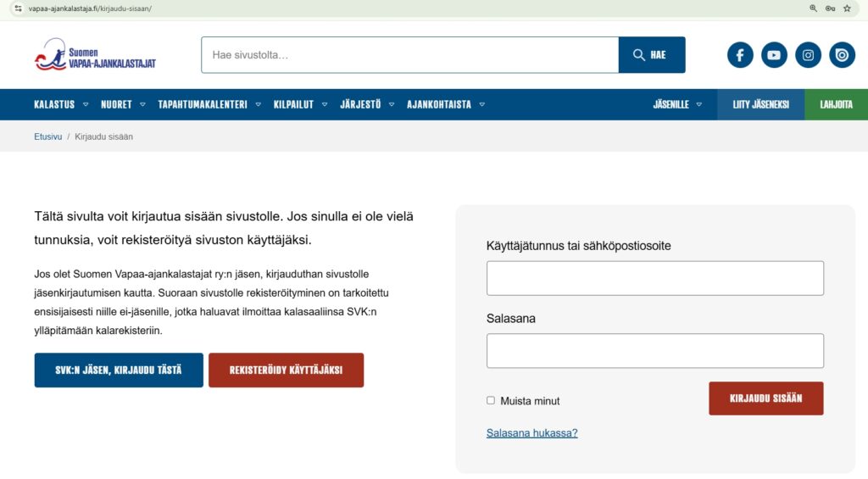Expand the Järjestö menu arrow
868x479 pixels.
pos(392,104)
